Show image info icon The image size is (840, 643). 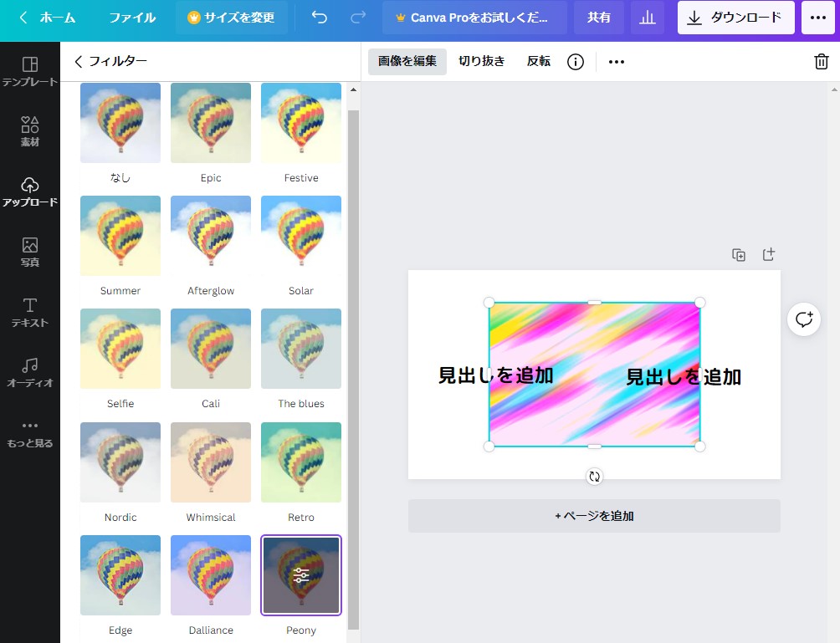(576, 62)
